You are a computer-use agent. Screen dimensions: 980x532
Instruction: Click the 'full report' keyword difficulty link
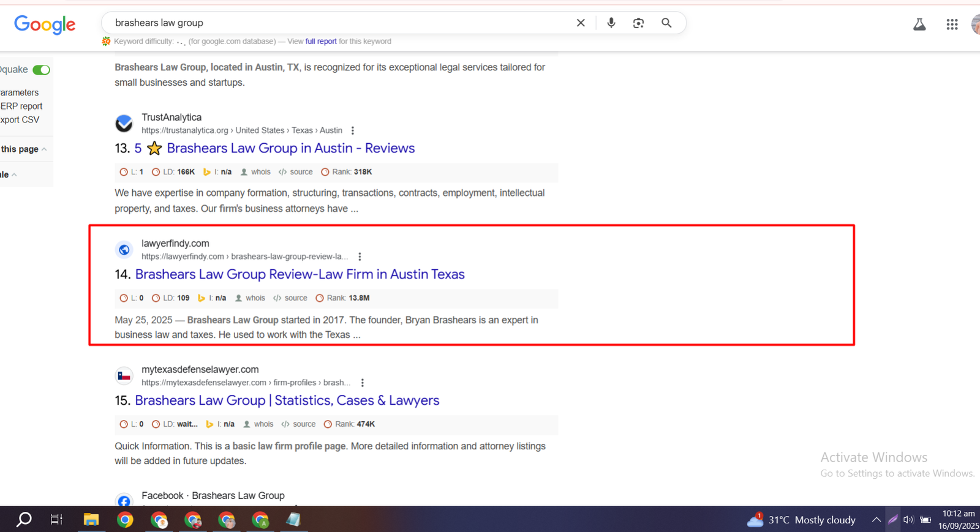321,42
